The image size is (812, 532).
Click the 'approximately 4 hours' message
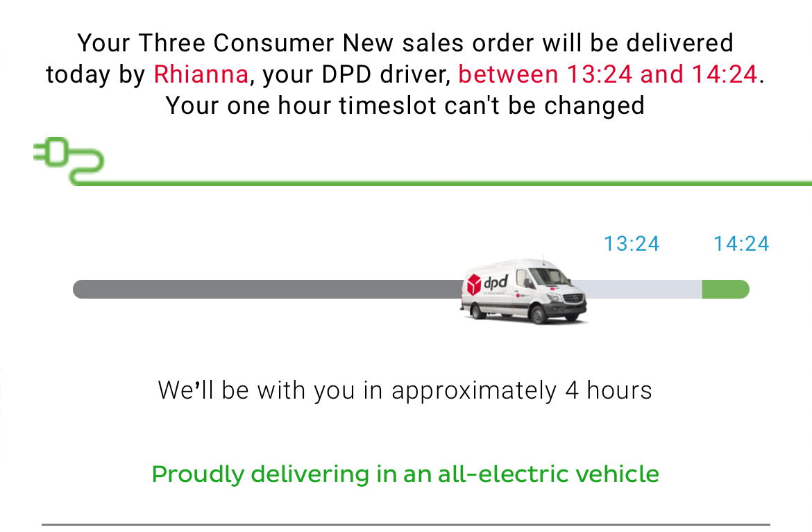point(405,390)
